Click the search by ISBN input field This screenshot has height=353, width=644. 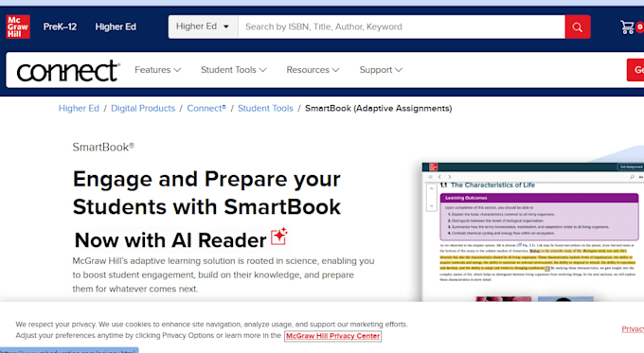click(x=402, y=26)
